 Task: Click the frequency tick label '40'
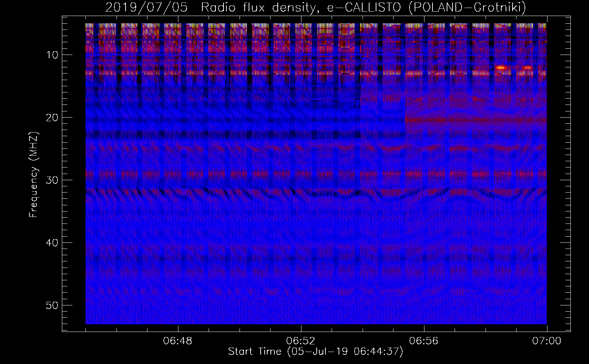[52, 243]
